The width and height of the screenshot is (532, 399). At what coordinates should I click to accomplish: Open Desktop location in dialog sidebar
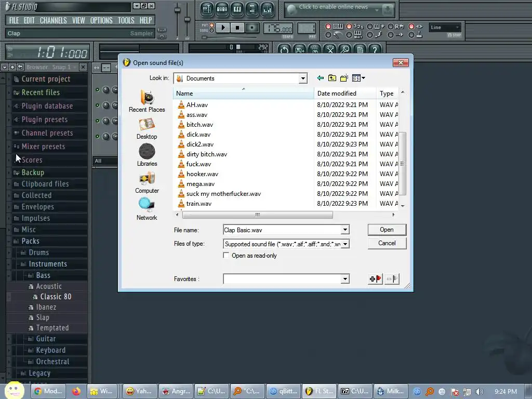point(147,129)
